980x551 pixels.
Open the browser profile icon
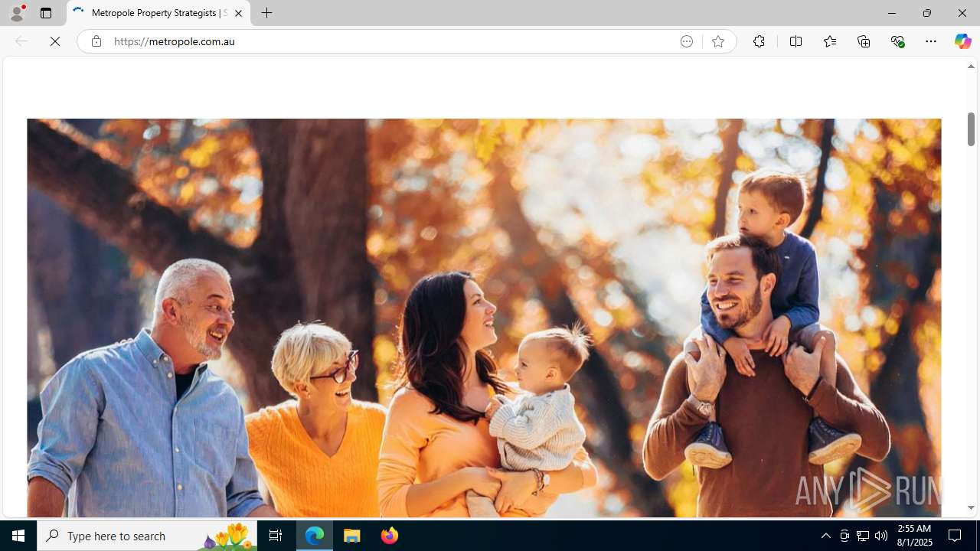tap(17, 13)
